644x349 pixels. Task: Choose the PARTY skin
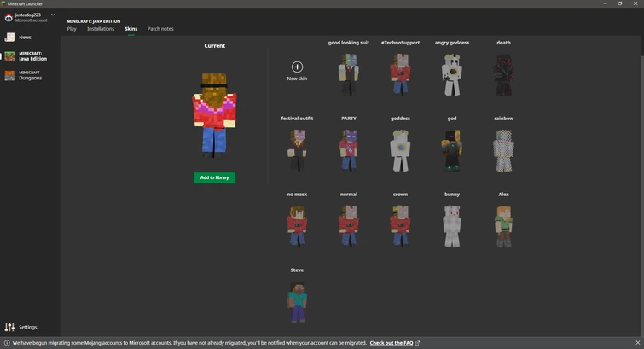coord(349,150)
